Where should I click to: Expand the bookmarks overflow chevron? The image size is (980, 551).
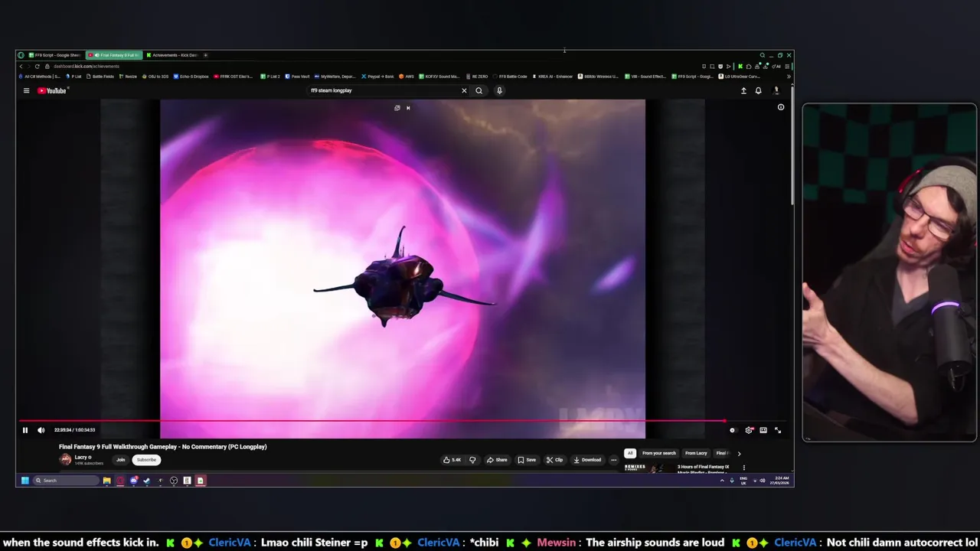tap(789, 77)
